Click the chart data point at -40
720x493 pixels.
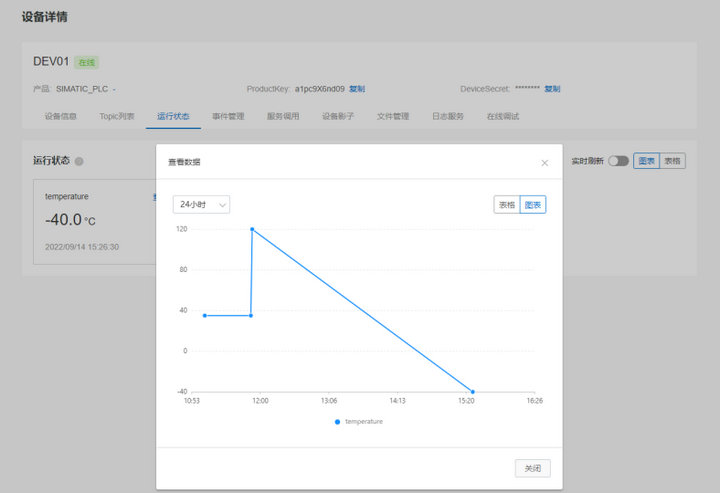[472, 391]
